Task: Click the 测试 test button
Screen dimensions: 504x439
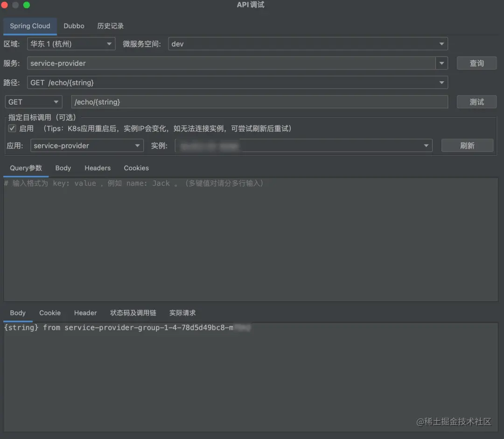Action: tap(476, 102)
